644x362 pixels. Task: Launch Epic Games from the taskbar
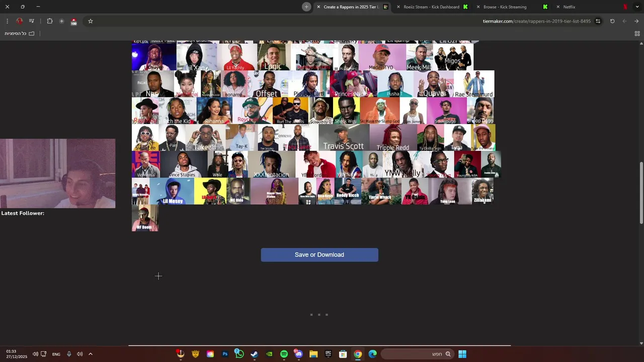pos(328,354)
